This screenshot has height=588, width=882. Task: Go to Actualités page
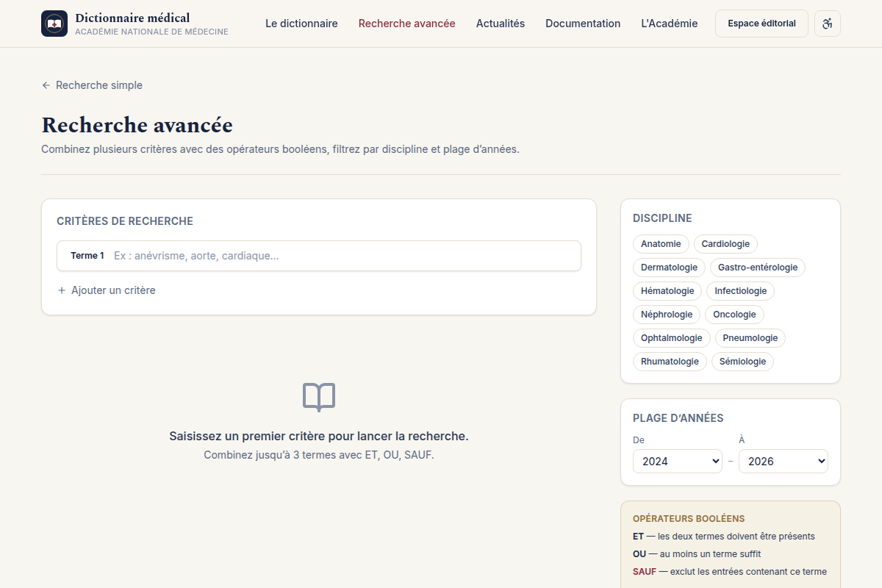point(501,24)
